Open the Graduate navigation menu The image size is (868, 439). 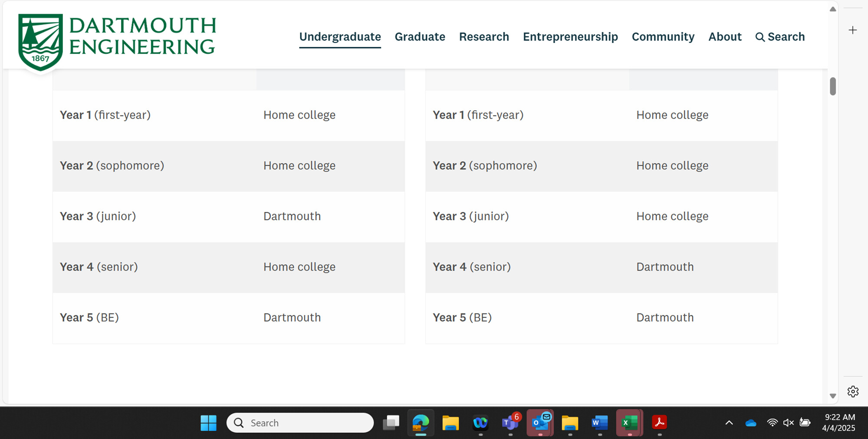tap(420, 37)
